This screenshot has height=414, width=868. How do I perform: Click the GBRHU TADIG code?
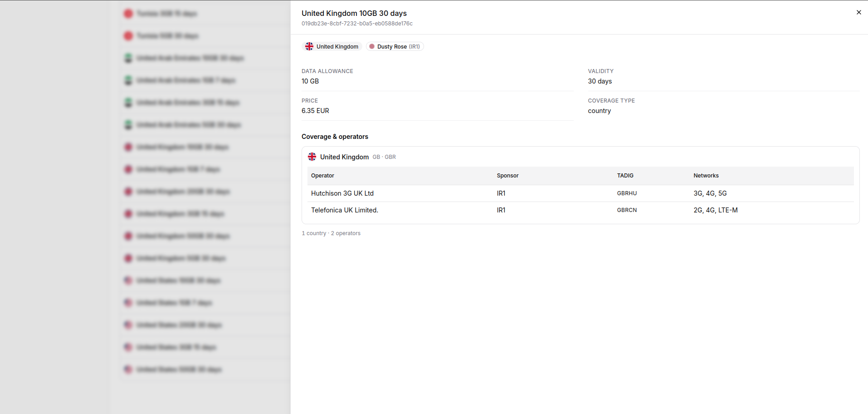click(x=627, y=193)
